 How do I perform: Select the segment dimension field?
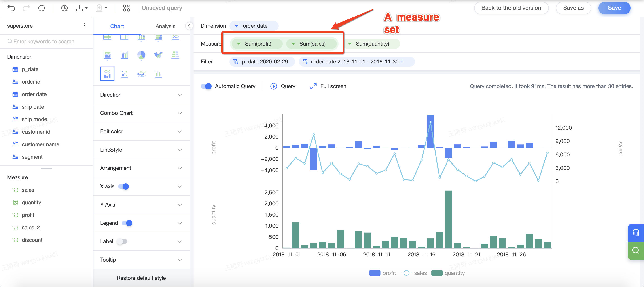pos(32,157)
